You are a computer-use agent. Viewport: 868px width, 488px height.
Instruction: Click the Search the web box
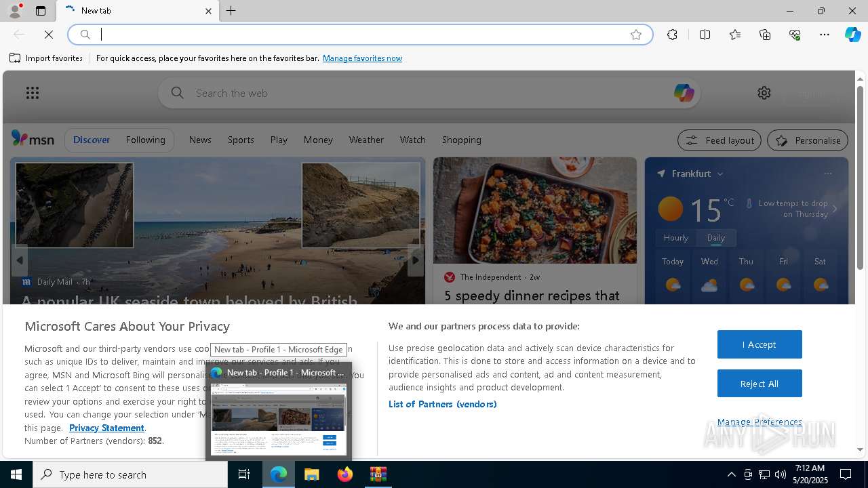[x=431, y=93]
